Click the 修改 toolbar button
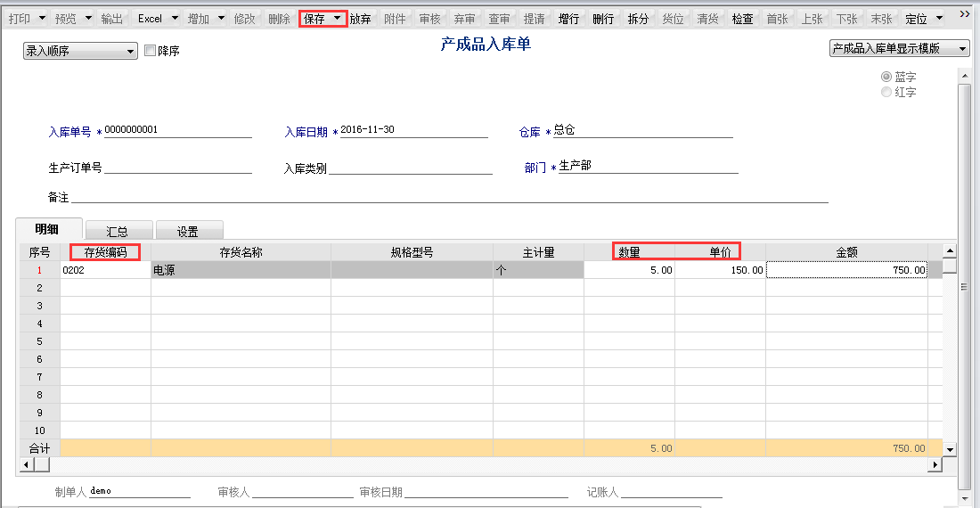 [244, 19]
